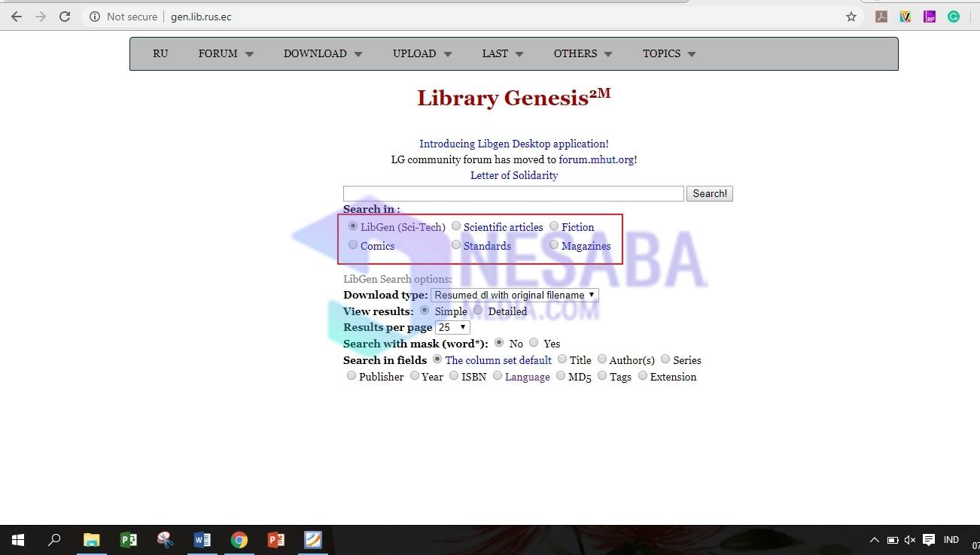
Task: Set search with mask to Yes
Action: click(534, 342)
